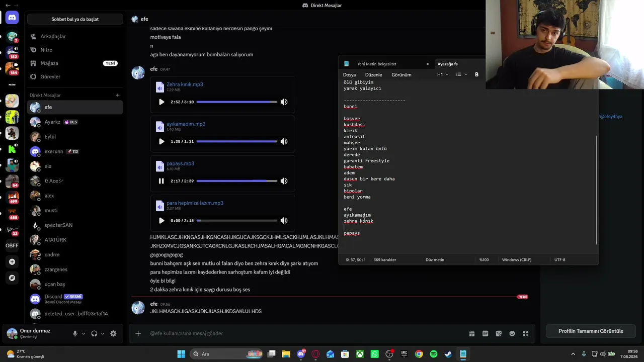Open Windows Start menu

coord(181,354)
